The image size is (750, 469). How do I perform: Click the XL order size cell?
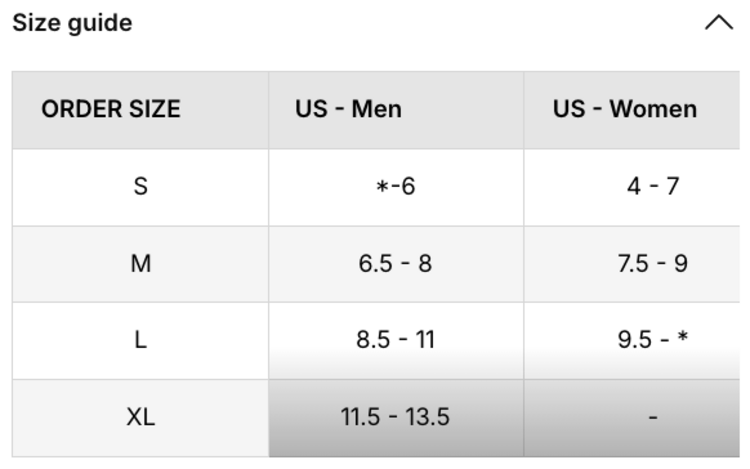click(x=140, y=417)
